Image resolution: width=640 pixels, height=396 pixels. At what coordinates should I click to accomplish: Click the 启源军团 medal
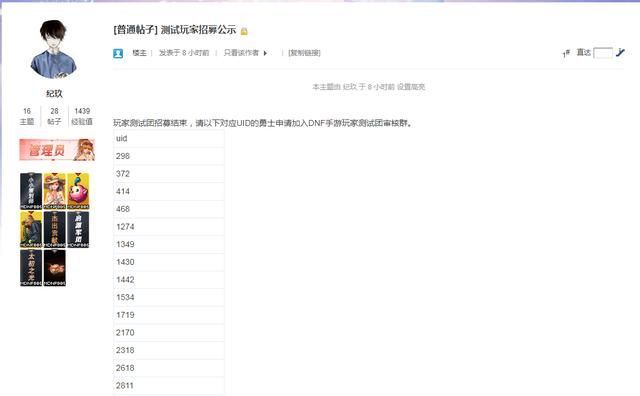(78, 229)
